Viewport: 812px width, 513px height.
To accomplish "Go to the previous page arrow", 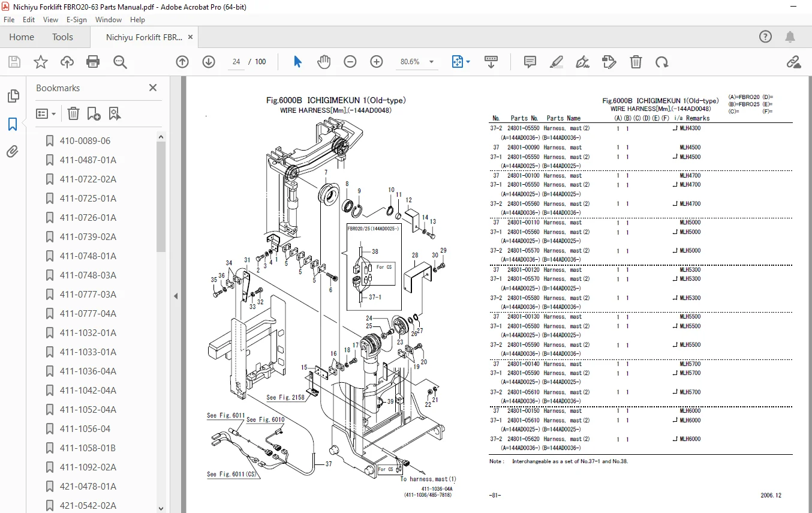I will (182, 62).
